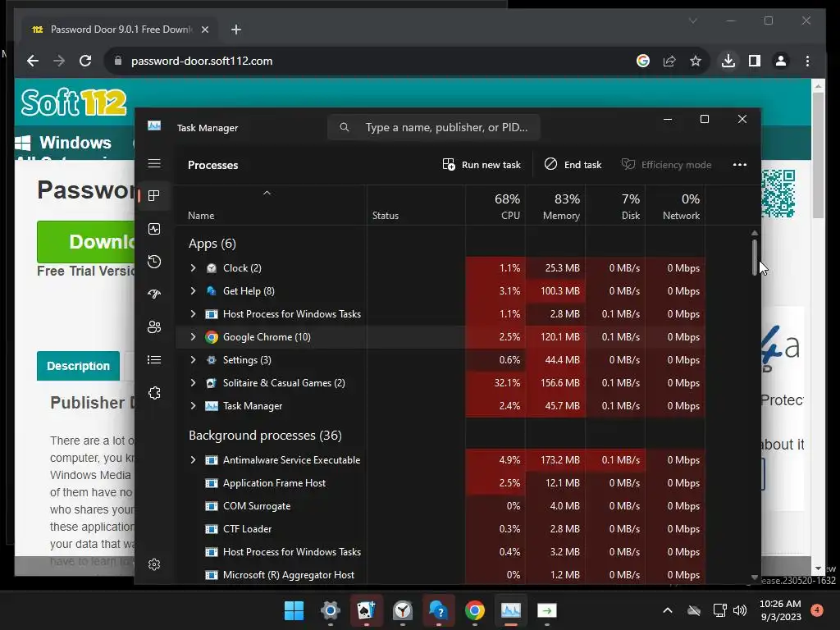Show hidden system tray icons
Viewport: 840px width, 630px height.
[668, 610]
